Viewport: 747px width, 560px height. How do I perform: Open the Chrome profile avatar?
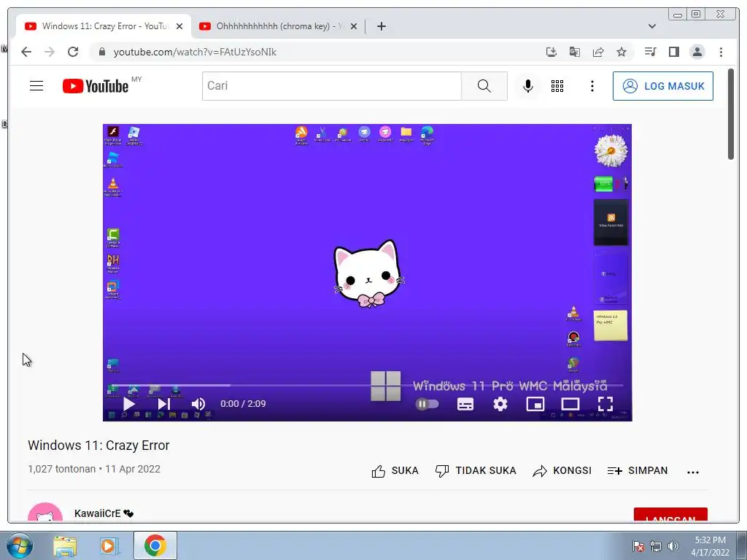(x=697, y=52)
